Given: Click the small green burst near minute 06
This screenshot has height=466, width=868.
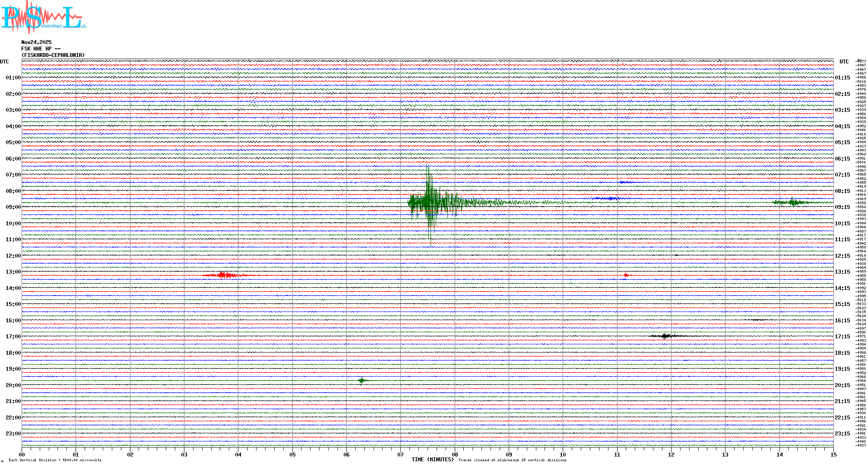Looking at the screenshot, I should click(x=362, y=380).
